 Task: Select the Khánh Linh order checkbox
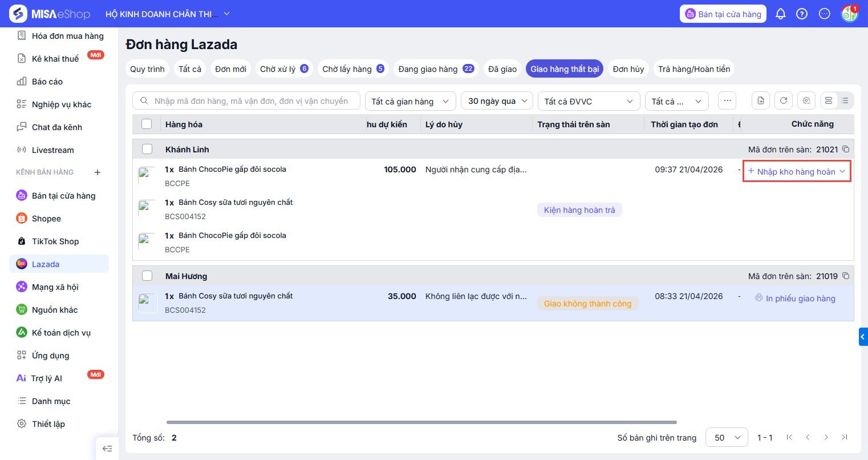(147, 149)
